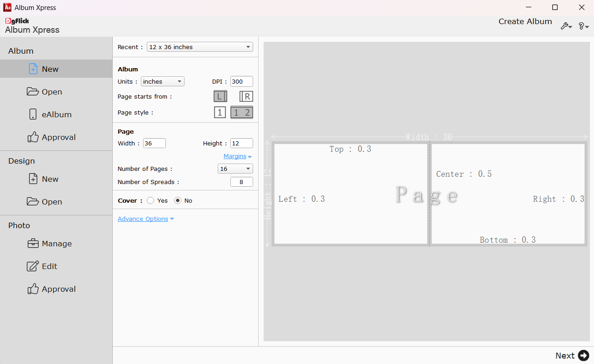Select New under Album
Screen dimensions: 594x364
coord(56,69)
